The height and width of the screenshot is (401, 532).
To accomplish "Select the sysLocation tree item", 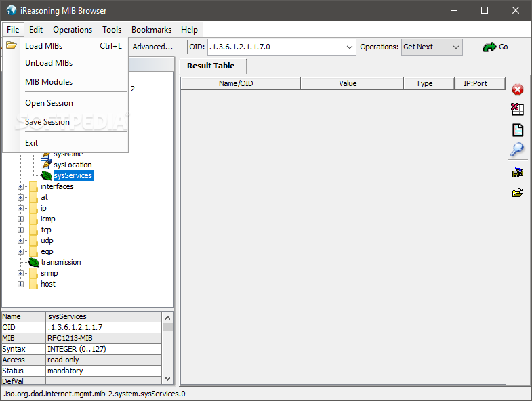I will coord(73,165).
